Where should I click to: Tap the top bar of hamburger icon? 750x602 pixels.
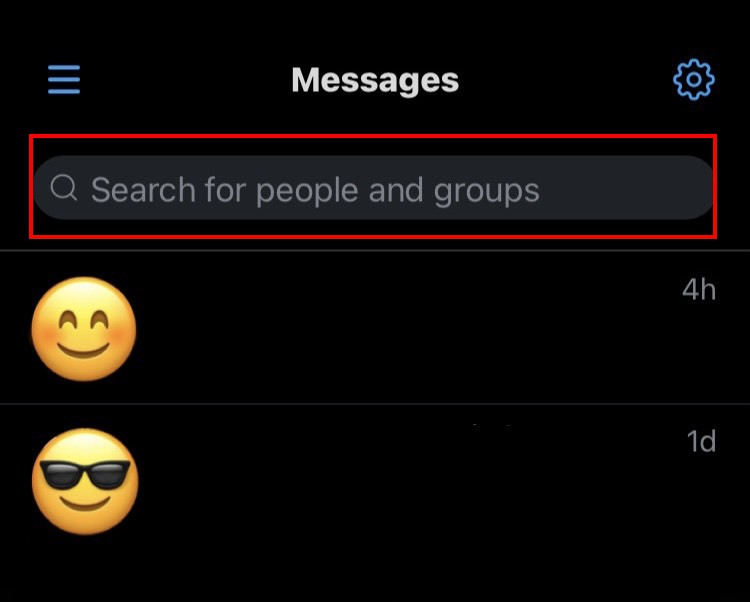[64, 67]
